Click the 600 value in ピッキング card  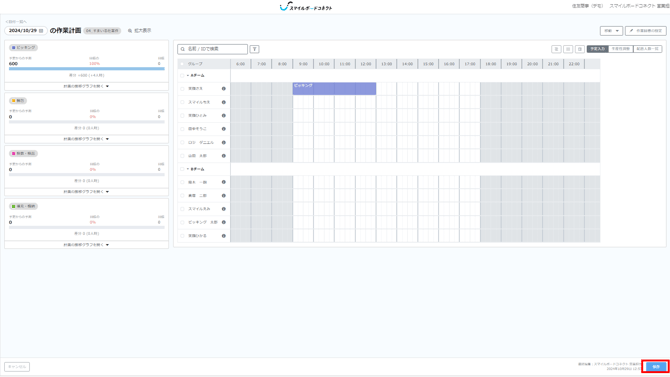(x=13, y=64)
